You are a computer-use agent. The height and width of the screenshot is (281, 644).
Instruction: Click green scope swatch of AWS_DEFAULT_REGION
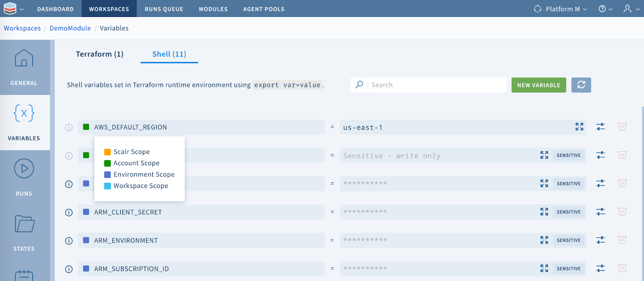pos(86,127)
